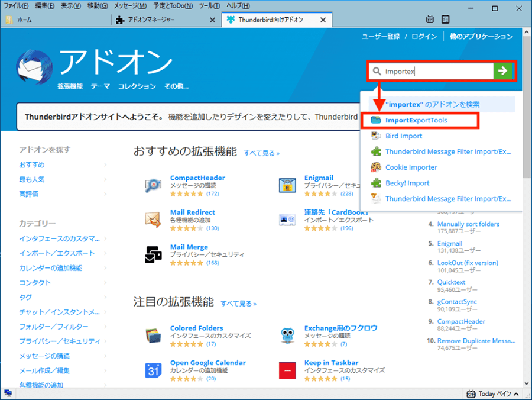Click the Keep in Taskbar icon
The height and width of the screenshot is (400, 532).
pos(288,370)
